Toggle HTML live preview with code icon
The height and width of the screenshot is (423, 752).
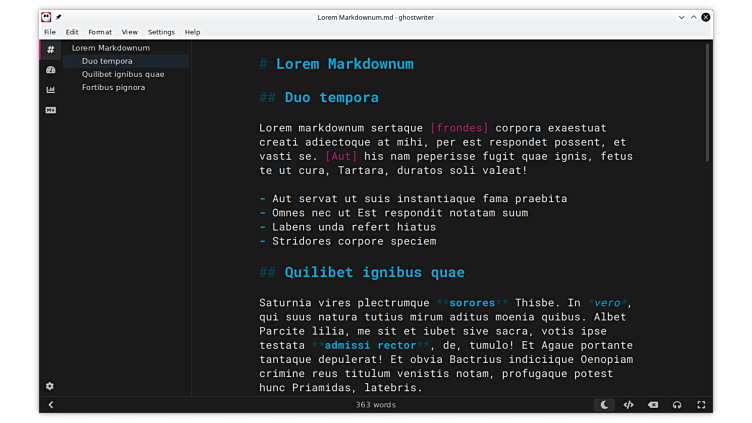[629, 405]
